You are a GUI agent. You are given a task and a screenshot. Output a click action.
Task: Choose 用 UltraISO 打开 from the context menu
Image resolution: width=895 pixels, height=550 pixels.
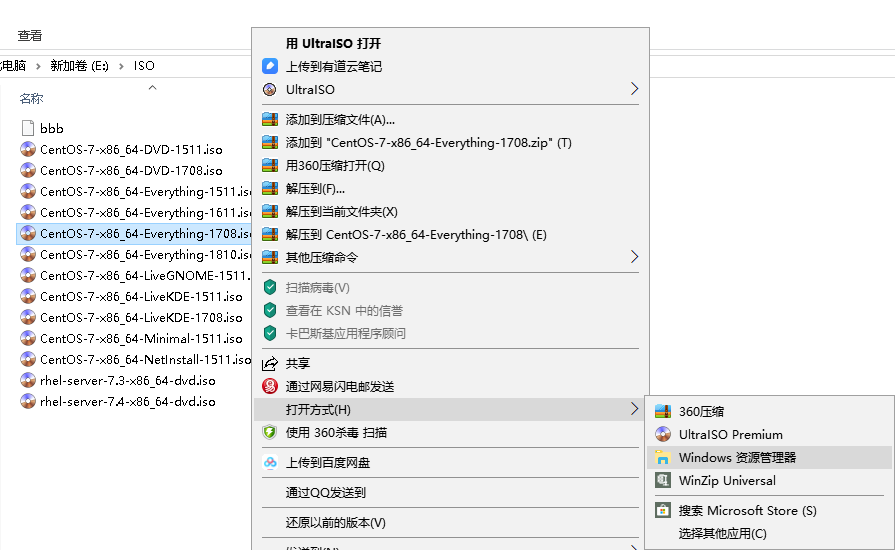tap(333, 44)
